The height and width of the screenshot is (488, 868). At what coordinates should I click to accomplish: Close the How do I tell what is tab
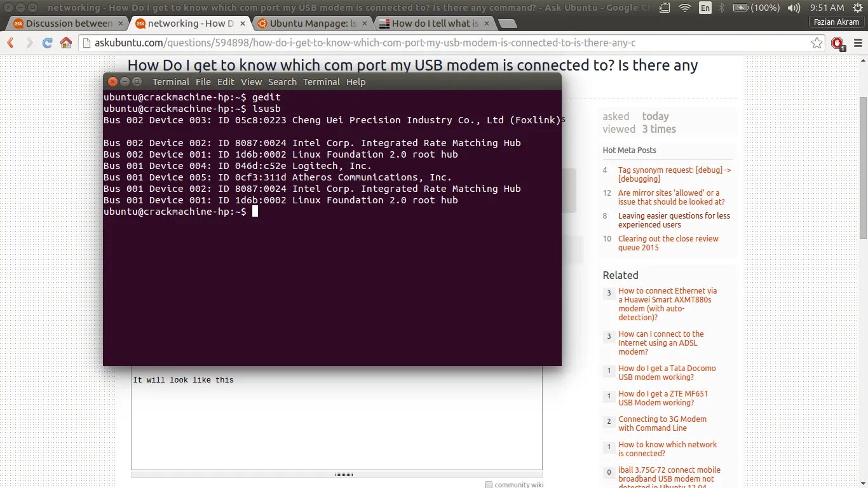pos(487,23)
